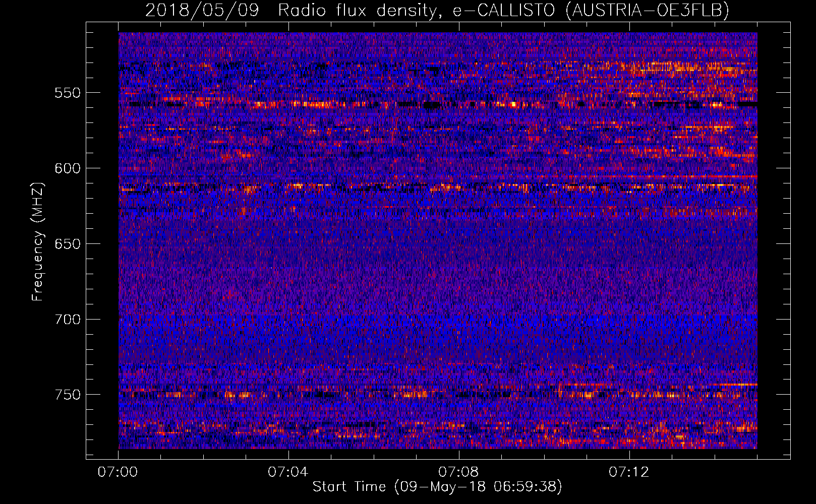816x504 pixels.
Task: Click the 07:04 time tick label
Action: [x=288, y=472]
